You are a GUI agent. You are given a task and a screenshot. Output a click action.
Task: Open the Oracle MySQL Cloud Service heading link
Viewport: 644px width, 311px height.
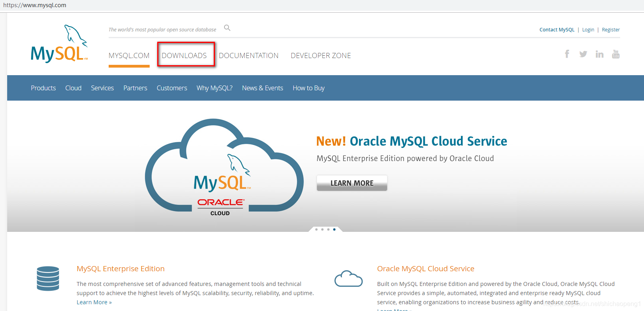[x=425, y=269]
